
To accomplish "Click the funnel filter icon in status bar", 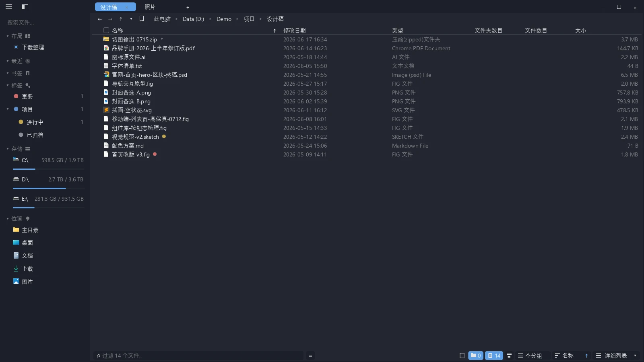I will pos(509,356).
